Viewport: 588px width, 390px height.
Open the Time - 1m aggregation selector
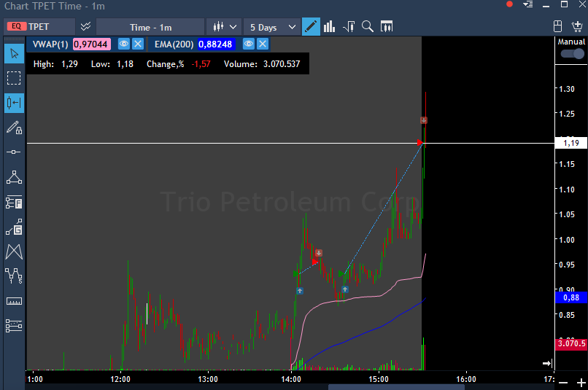[151, 28]
